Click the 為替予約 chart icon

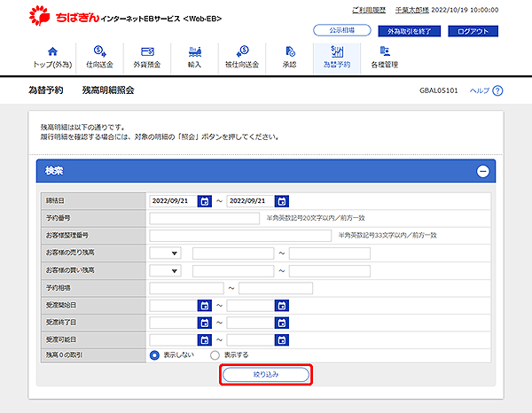[337, 51]
